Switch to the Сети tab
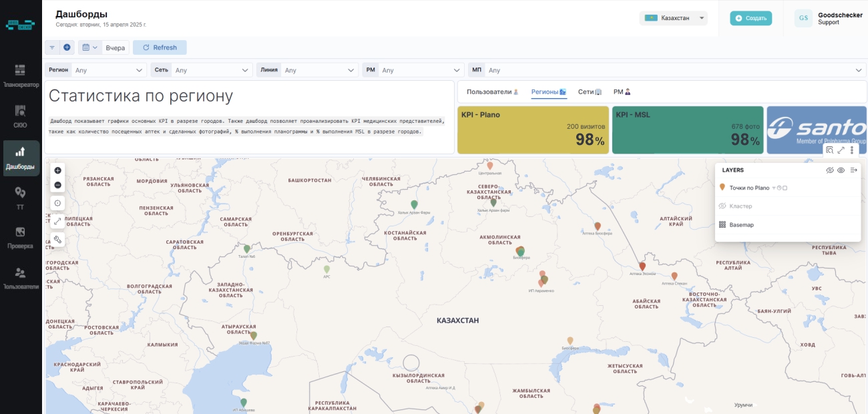Screen dimensions: 868x414 point(589,91)
